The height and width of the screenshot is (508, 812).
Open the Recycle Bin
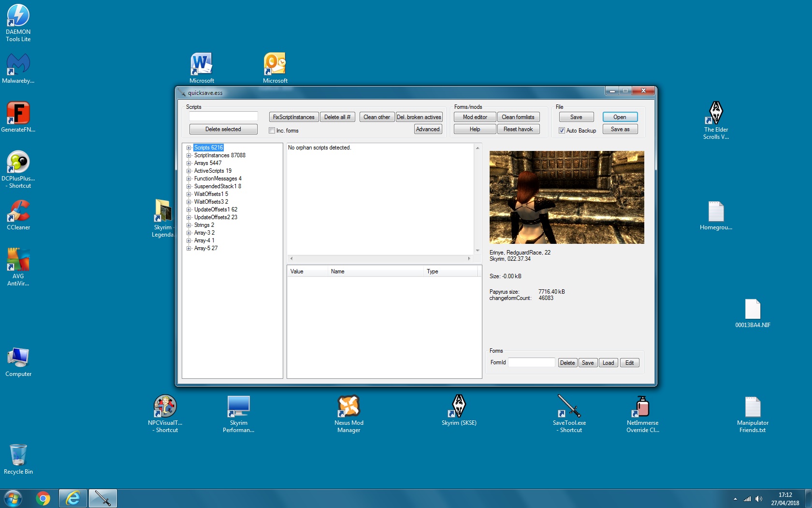pyautogui.click(x=18, y=455)
